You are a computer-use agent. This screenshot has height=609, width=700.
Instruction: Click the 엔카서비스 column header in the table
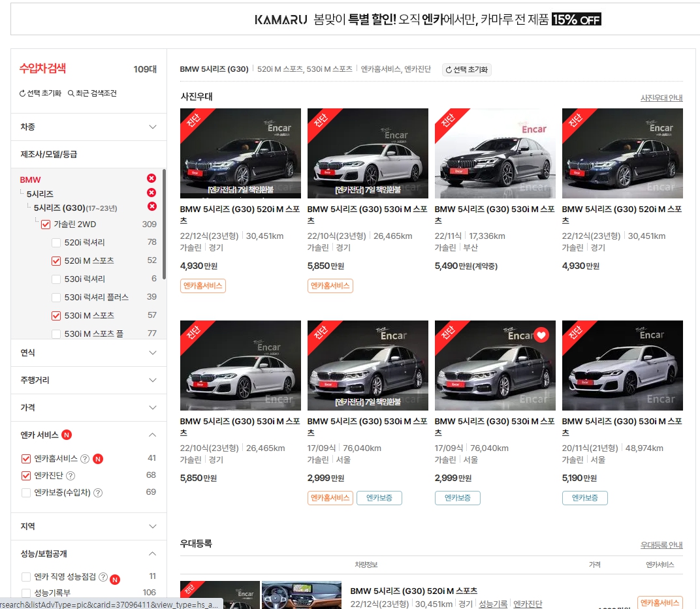[x=660, y=565]
